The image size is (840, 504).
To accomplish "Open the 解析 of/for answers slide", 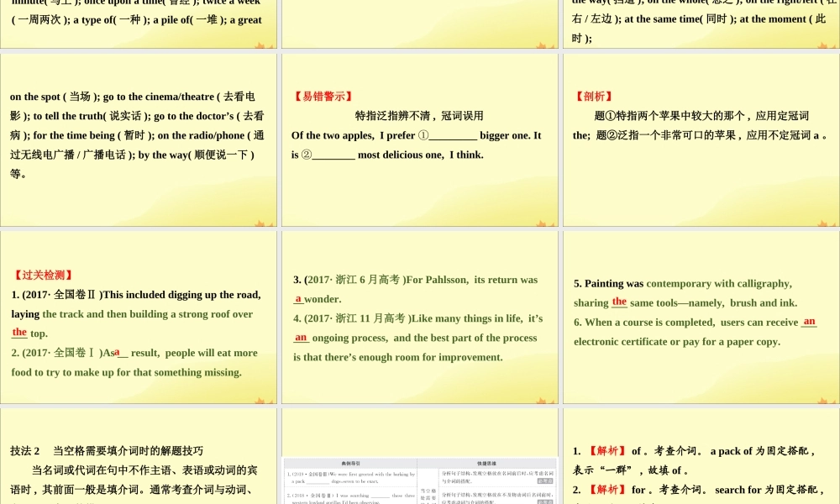I will [701, 456].
